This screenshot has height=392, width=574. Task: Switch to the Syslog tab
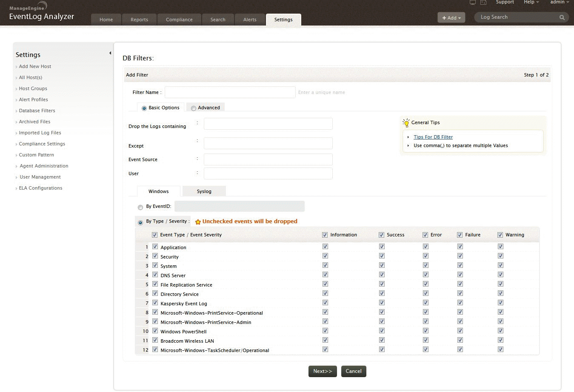[204, 191]
